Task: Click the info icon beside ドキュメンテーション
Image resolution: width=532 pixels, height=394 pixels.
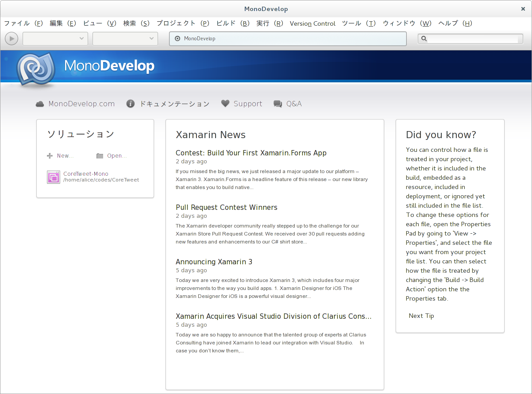Action: tap(131, 104)
